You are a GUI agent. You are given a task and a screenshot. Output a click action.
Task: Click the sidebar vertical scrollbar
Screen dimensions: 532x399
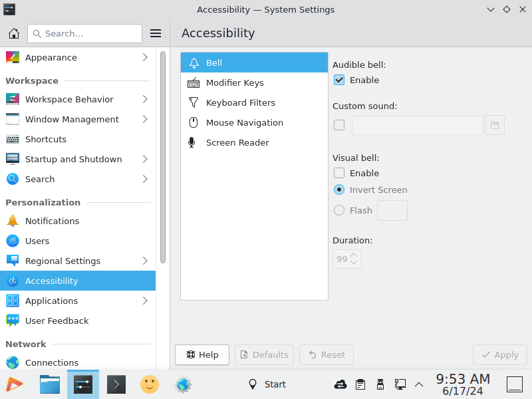163,157
